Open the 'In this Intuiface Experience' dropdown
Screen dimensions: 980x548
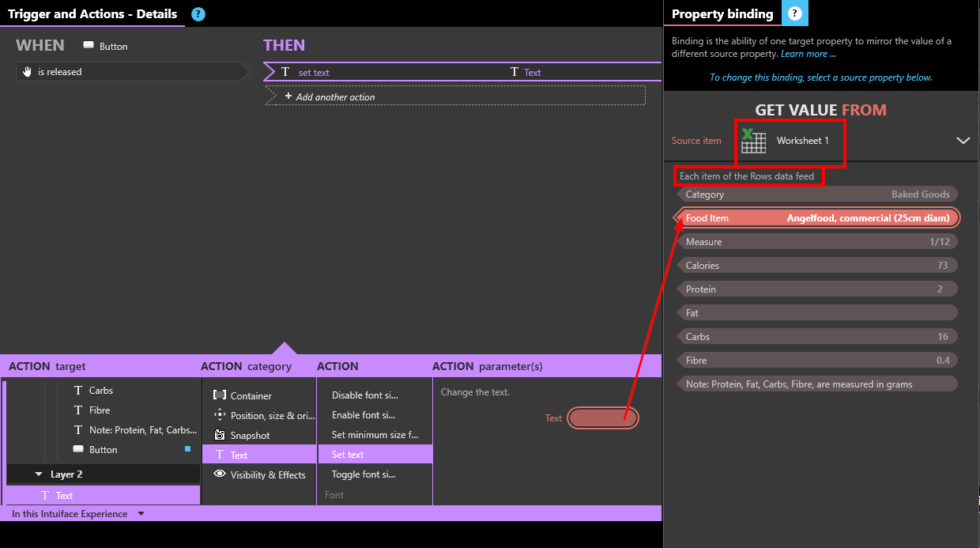pyautogui.click(x=141, y=514)
